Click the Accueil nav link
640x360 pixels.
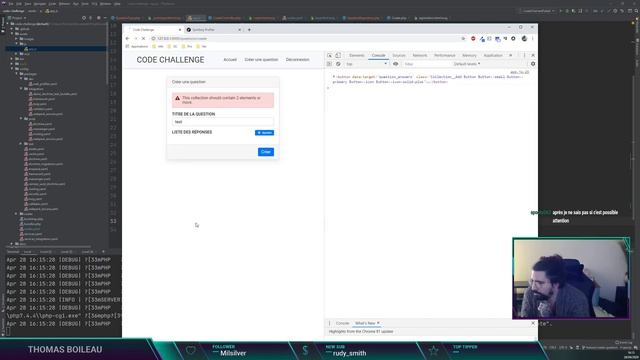tap(230, 60)
